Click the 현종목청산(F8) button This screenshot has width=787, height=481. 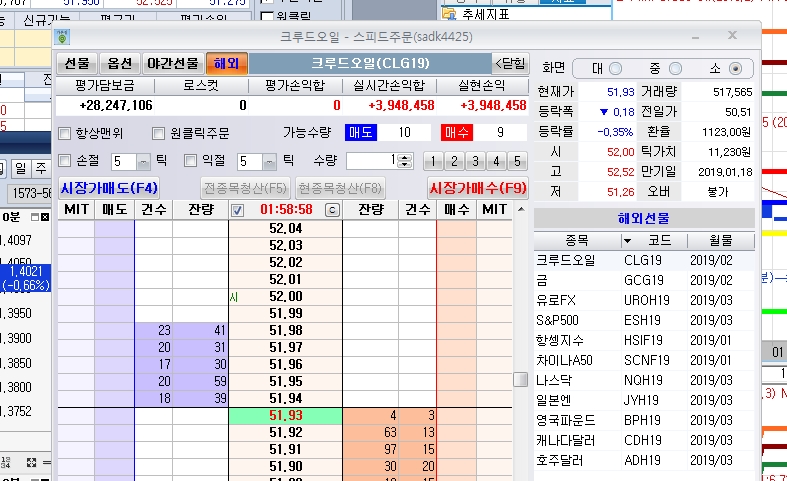pos(340,188)
